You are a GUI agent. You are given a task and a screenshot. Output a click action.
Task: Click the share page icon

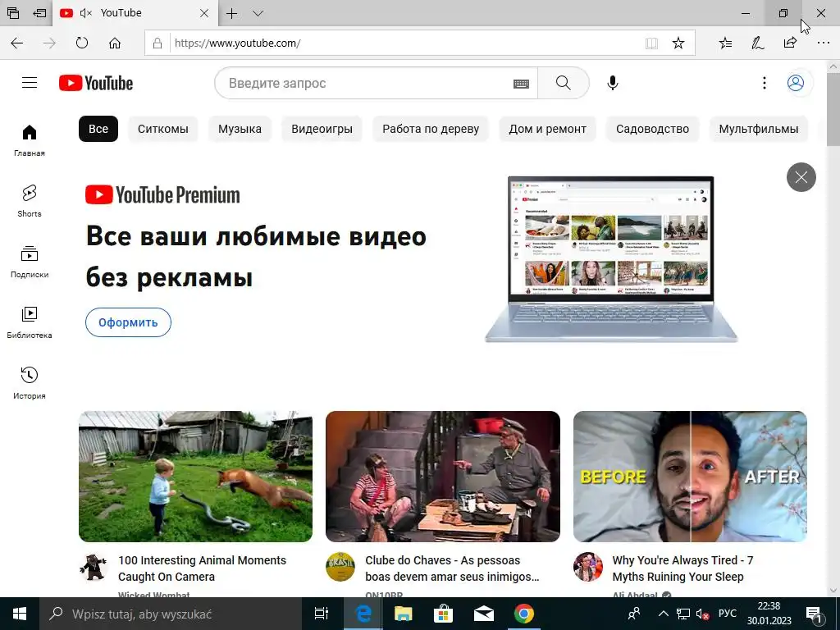click(x=790, y=43)
